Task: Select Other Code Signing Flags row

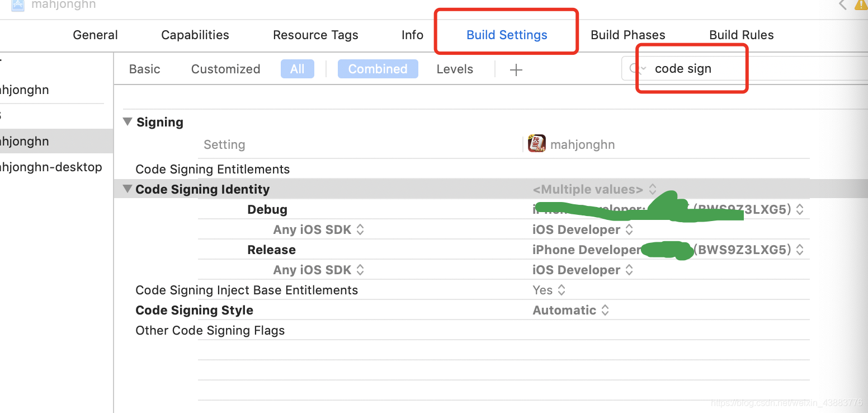Action: pos(210,330)
